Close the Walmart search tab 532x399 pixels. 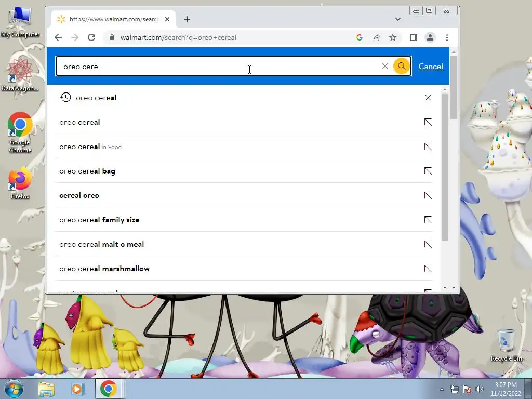point(167,19)
